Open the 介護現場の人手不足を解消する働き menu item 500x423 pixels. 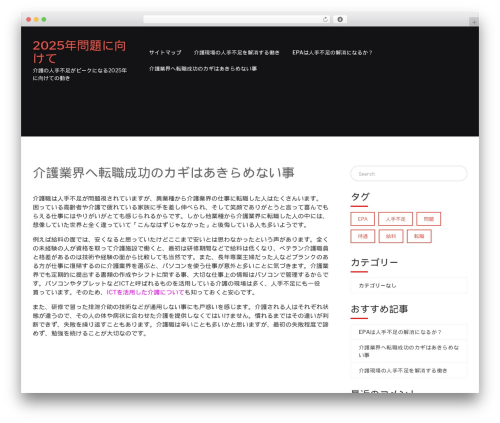click(237, 52)
